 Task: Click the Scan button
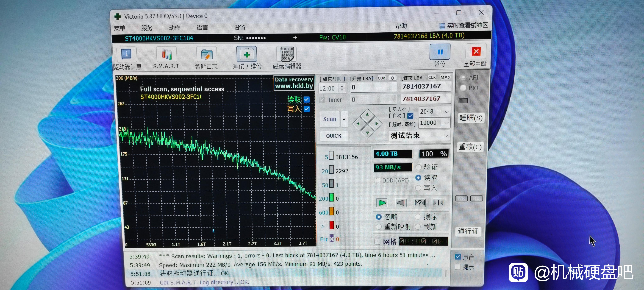click(x=330, y=119)
